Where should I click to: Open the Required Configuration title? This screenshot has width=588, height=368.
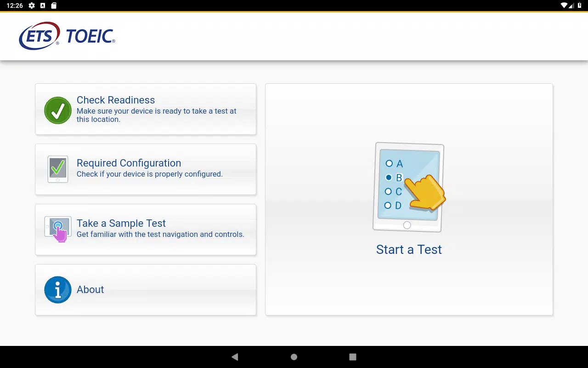pos(129,163)
